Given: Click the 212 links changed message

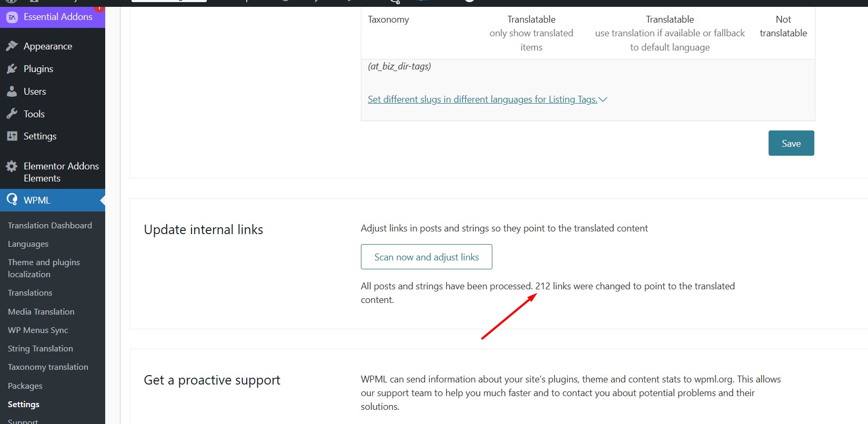Looking at the screenshot, I should pos(548,293).
